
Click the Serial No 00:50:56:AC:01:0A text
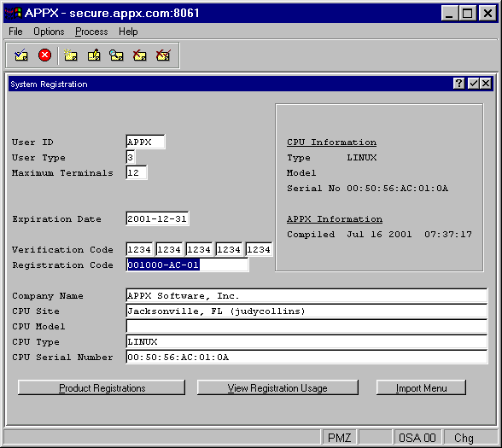(367, 188)
